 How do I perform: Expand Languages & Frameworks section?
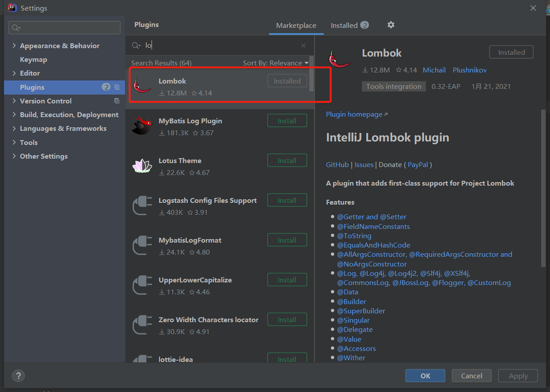coord(14,128)
